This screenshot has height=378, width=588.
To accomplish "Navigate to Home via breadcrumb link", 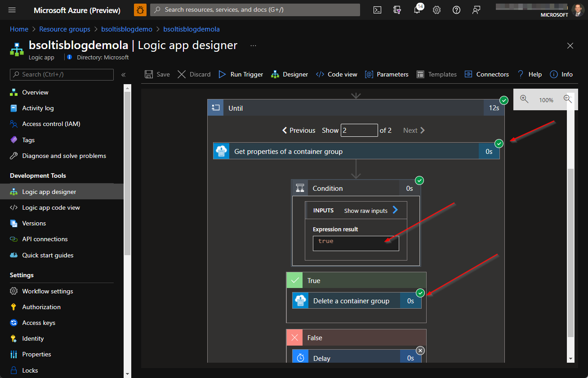I will (19, 29).
